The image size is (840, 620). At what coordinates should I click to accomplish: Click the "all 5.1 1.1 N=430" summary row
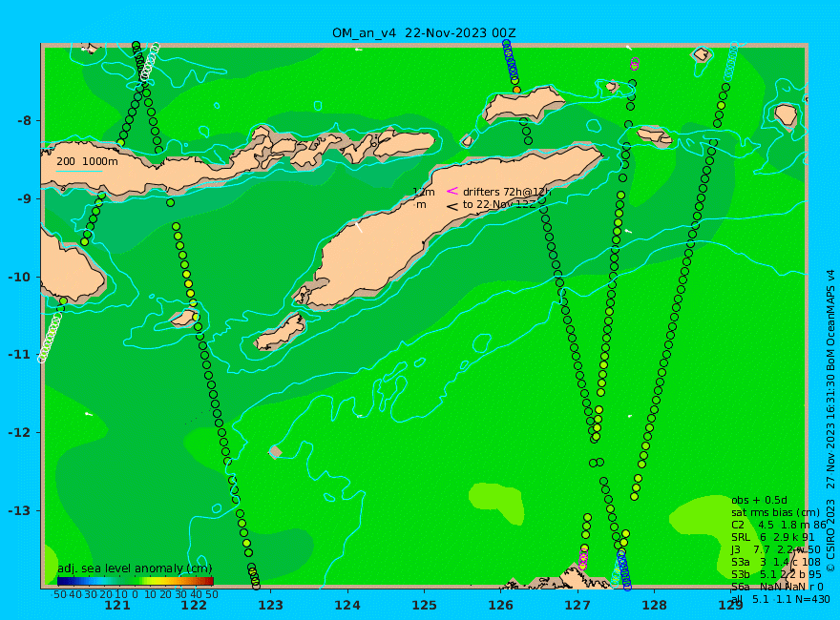pyautogui.click(x=781, y=599)
